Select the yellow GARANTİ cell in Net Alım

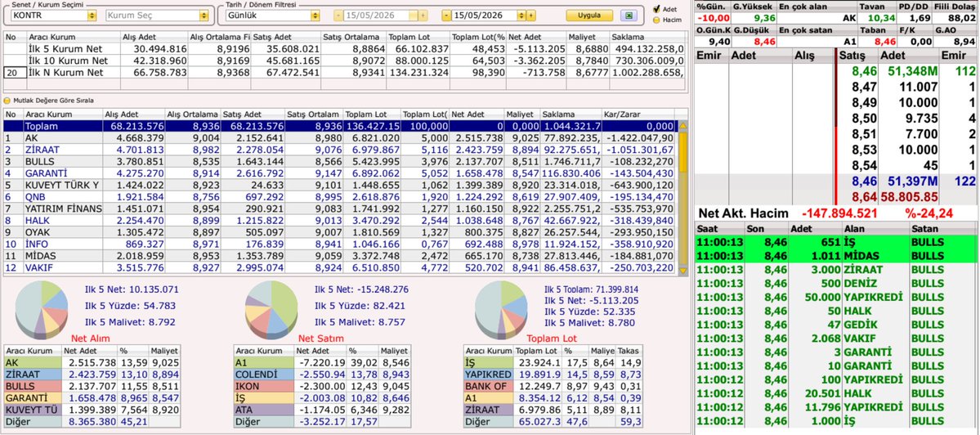[33, 397]
